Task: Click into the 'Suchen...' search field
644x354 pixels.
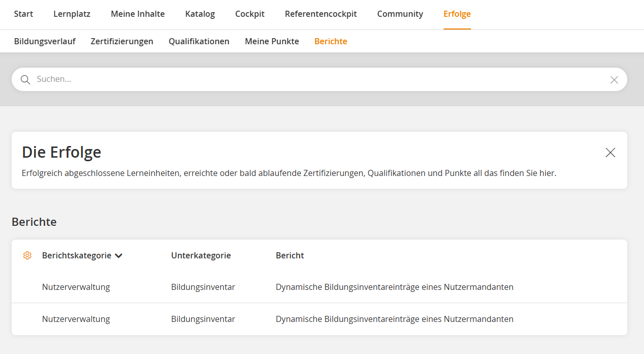Action: point(315,79)
